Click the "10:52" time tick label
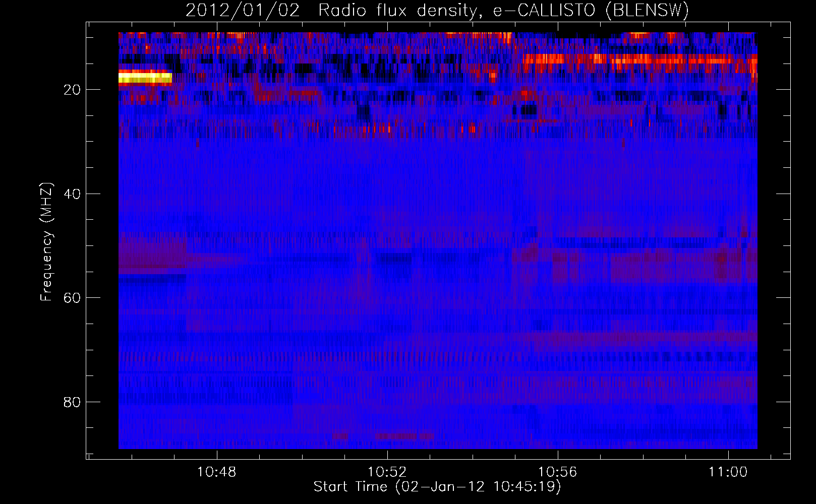Screen dimensions: 816x504 [x=387, y=472]
